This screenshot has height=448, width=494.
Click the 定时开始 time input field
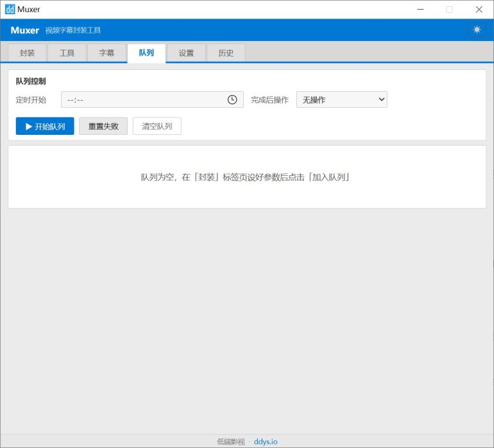[x=152, y=99]
